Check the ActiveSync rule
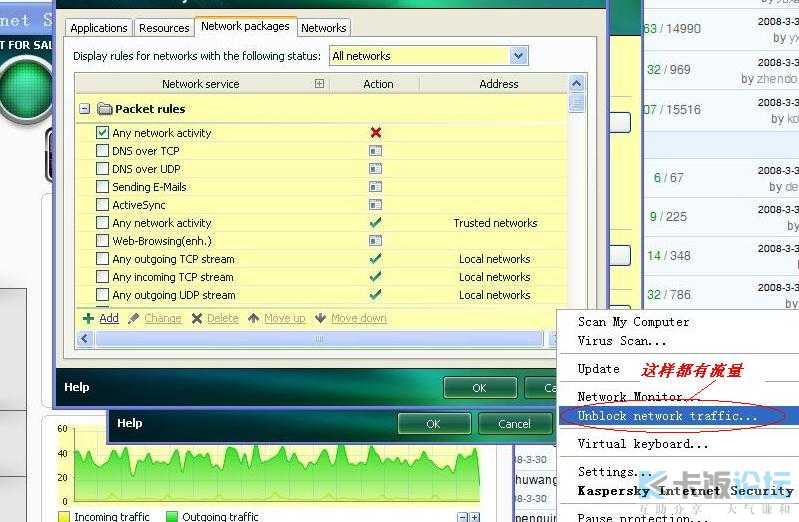This screenshot has width=799, height=522. coord(102,205)
